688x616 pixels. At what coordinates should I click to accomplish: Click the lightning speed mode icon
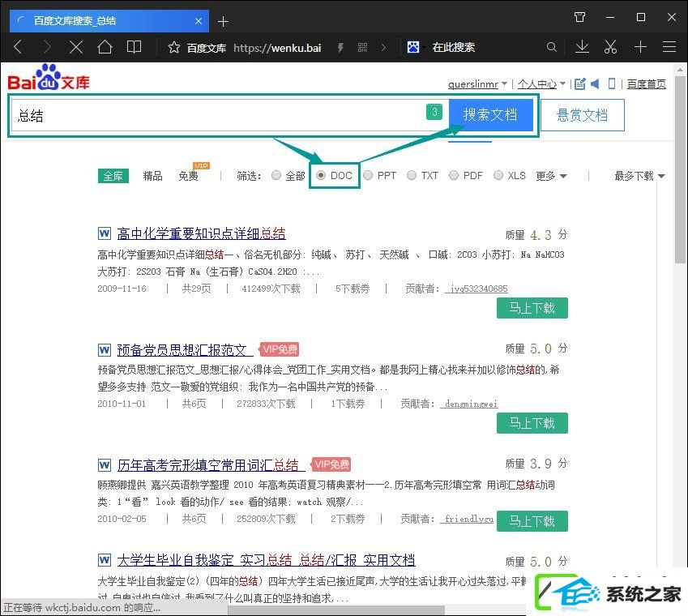[340, 47]
